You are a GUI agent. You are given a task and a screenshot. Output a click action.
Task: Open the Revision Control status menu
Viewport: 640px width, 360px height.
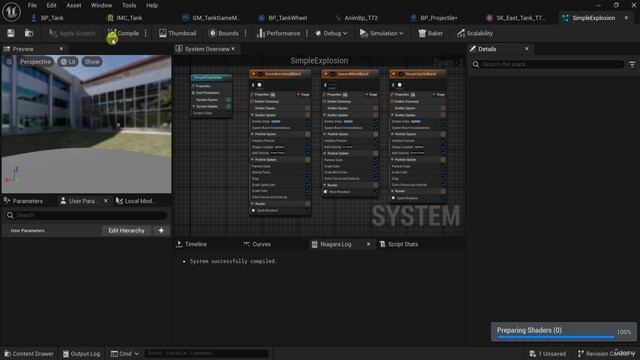[607, 354]
